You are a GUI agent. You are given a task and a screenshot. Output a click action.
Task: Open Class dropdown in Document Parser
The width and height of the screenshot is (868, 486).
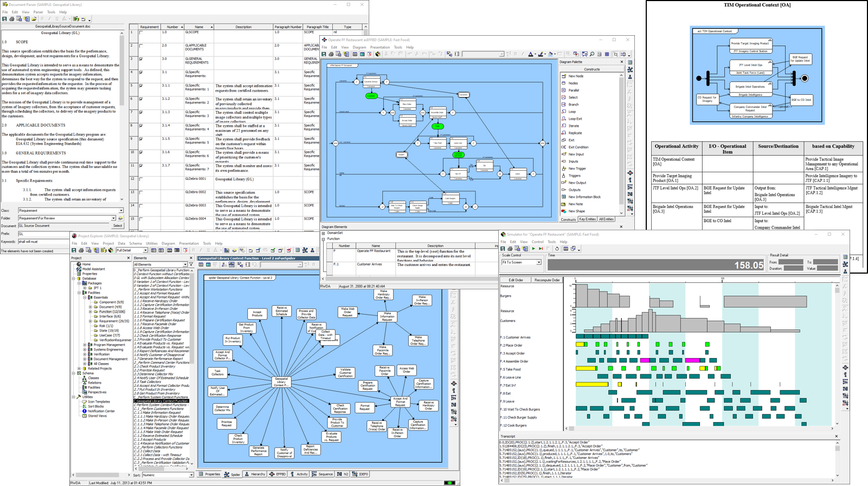121,211
